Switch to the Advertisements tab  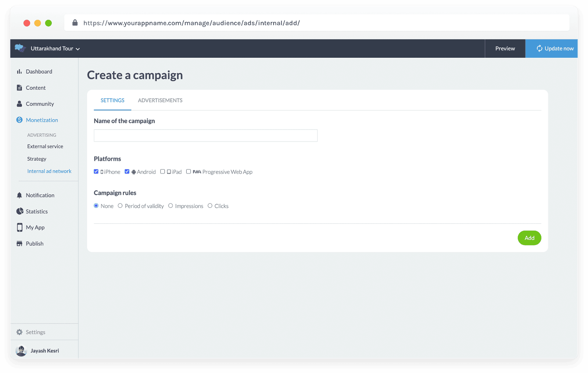160,100
